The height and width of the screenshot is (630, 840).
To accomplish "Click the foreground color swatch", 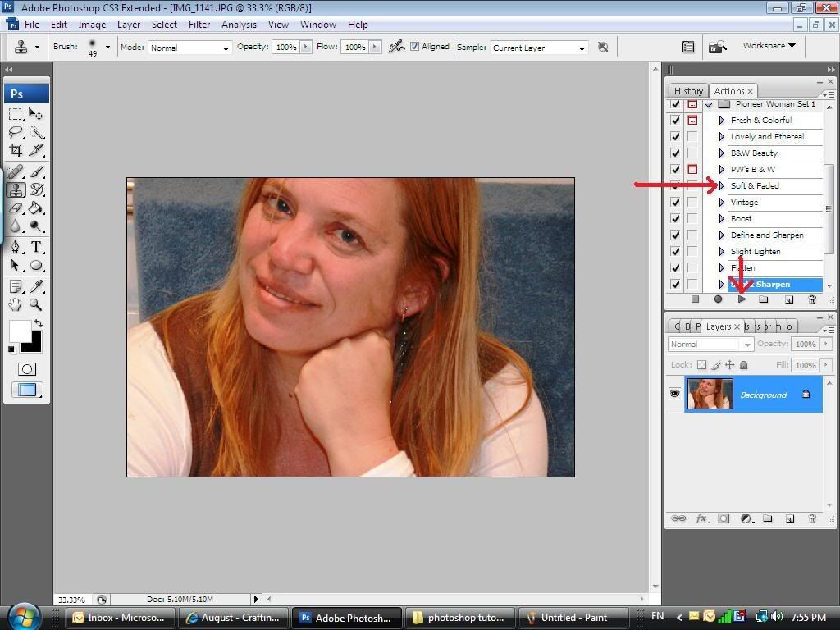I will point(19,331).
